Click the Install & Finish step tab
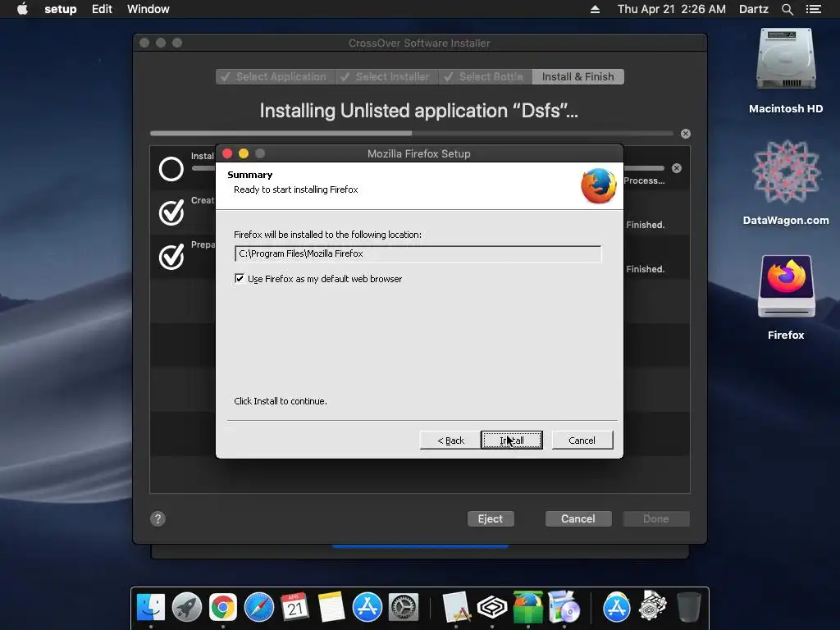 [578, 76]
